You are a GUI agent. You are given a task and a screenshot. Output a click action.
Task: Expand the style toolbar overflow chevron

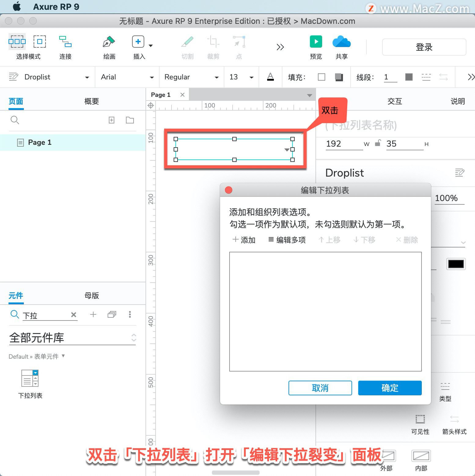click(x=471, y=77)
